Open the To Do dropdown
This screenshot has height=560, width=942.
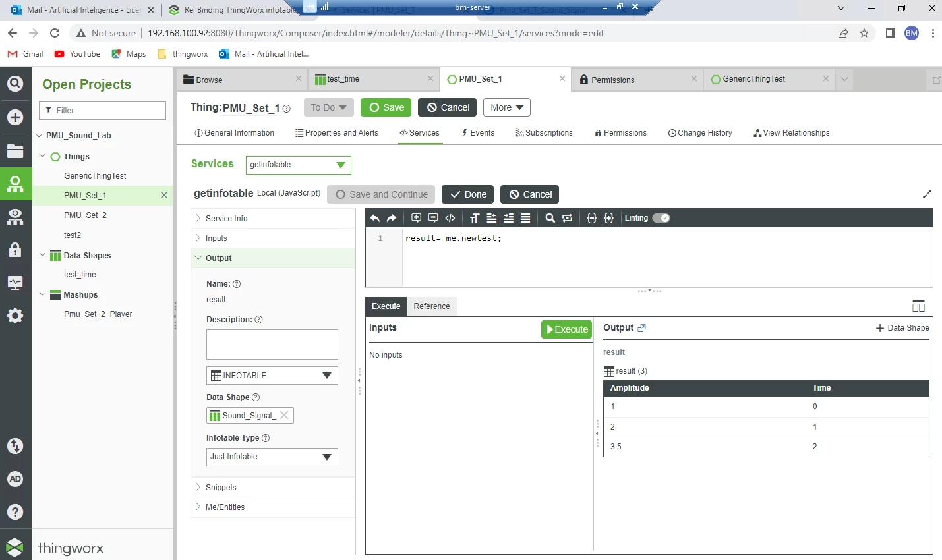point(329,107)
